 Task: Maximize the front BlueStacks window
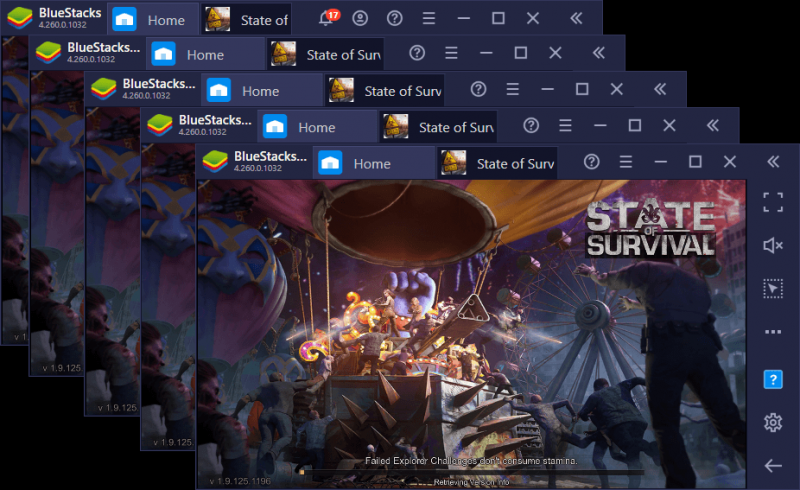[695, 162]
